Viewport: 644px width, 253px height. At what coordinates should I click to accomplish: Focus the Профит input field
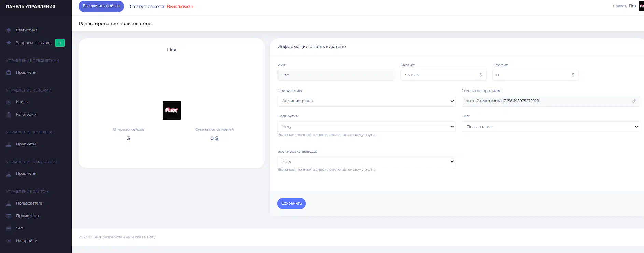[x=532, y=75]
